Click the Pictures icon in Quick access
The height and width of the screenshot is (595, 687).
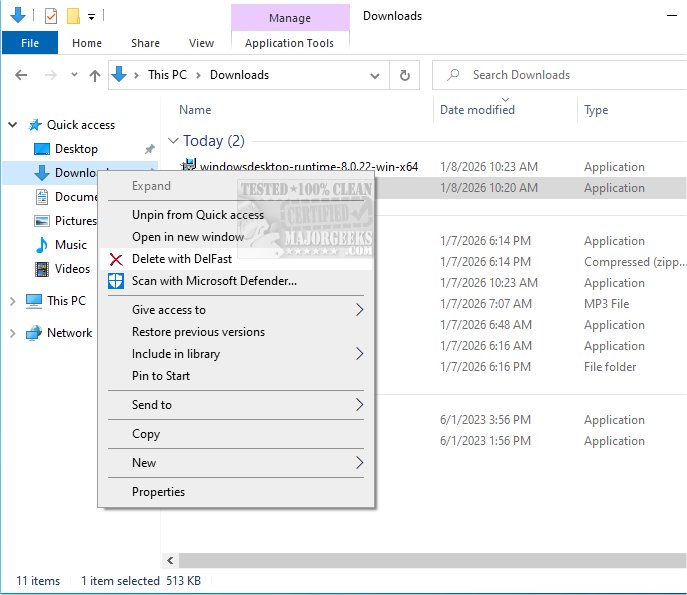42,221
